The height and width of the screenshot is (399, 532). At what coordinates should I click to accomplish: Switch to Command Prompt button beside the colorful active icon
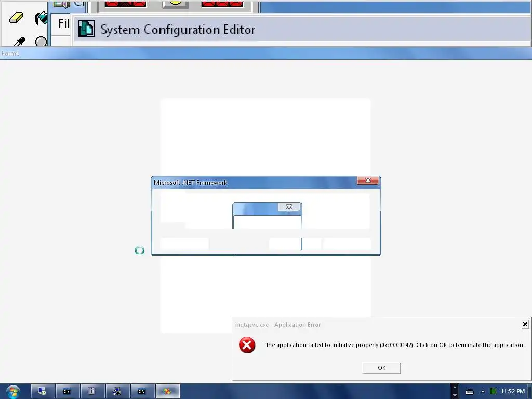coord(142,392)
